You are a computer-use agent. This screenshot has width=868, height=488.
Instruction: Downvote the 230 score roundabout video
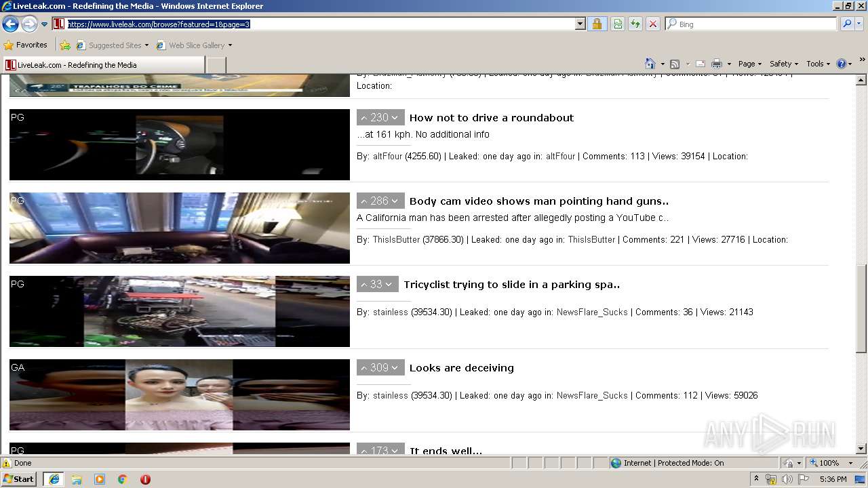tap(395, 118)
